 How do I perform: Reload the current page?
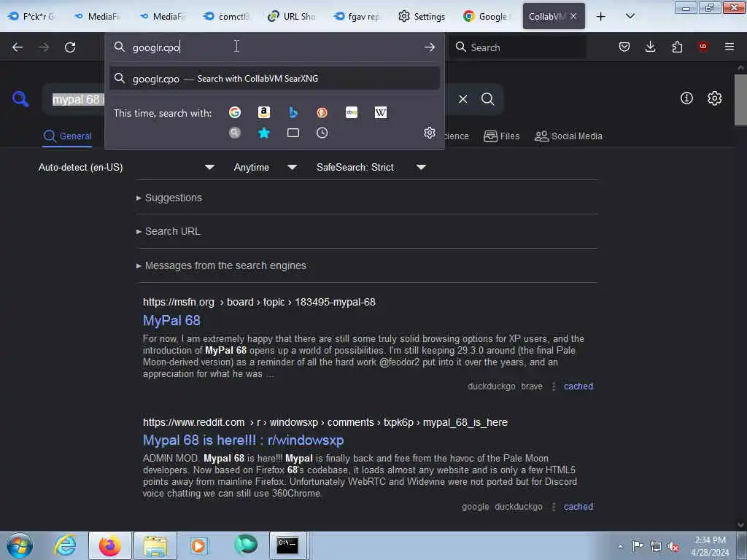[70, 47]
